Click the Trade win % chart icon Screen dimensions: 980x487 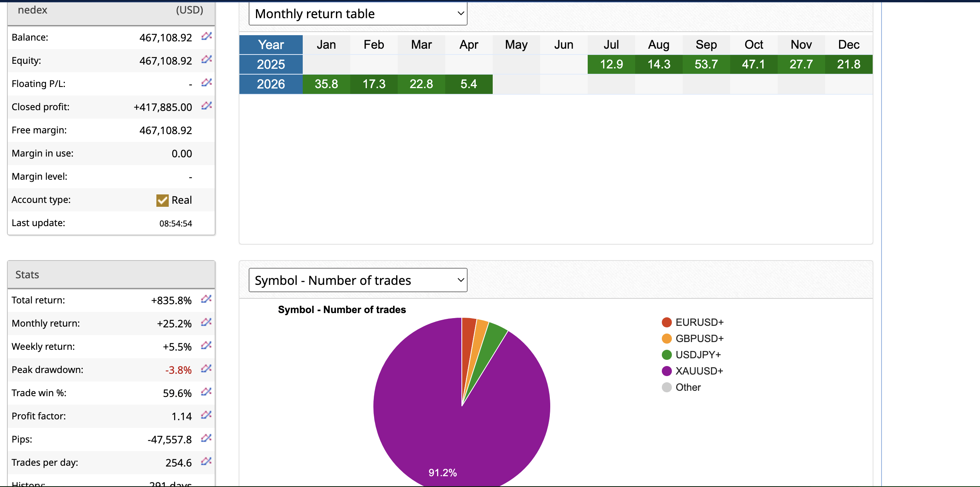[x=206, y=392]
